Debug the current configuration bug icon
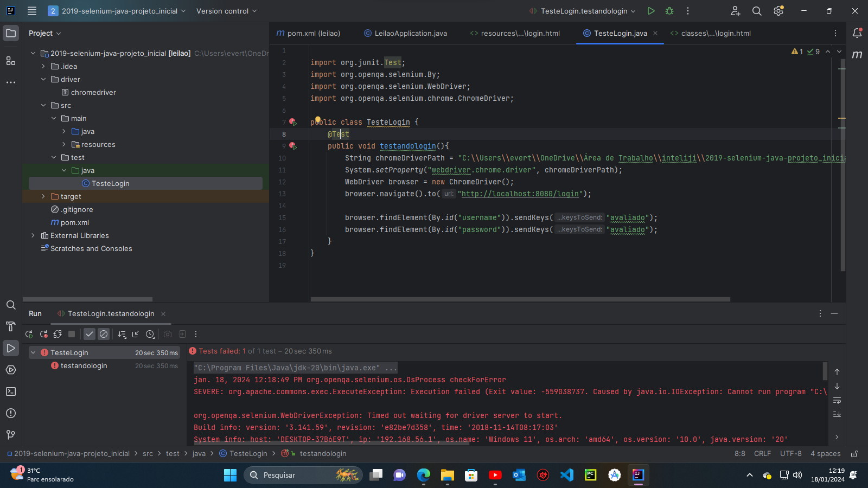The width and height of the screenshot is (868, 488). click(669, 11)
